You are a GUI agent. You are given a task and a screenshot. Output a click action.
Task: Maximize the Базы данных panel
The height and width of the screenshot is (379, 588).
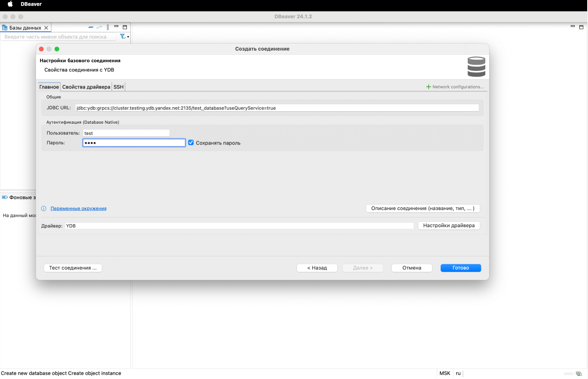125,27
